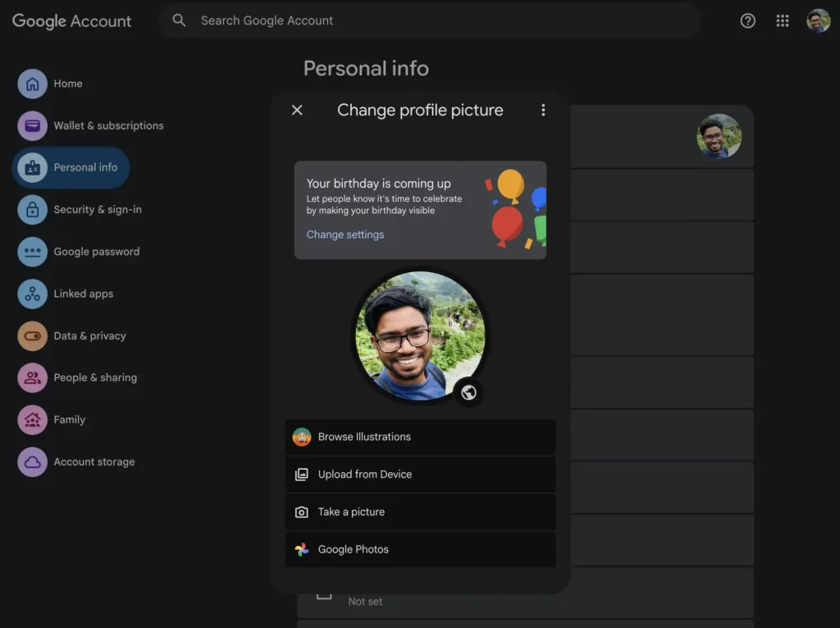Open the dialog's three-dot more options menu
This screenshot has height=628, width=840.
[543, 111]
